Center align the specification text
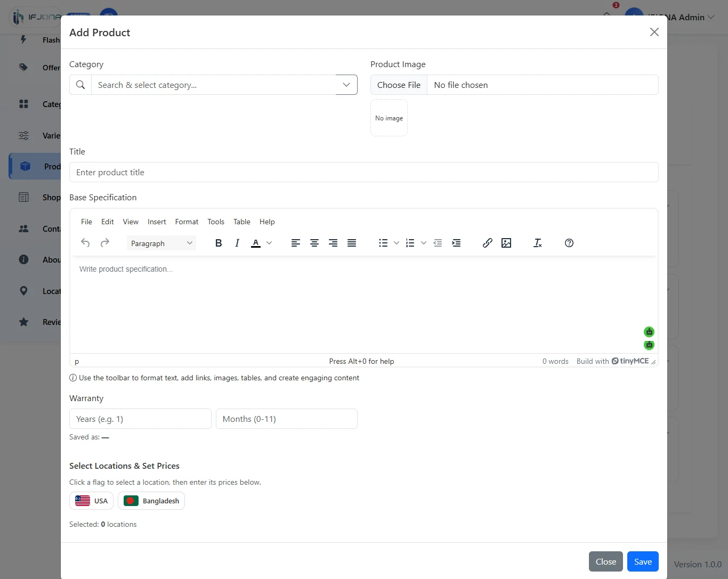The width and height of the screenshot is (728, 579). [314, 243]
